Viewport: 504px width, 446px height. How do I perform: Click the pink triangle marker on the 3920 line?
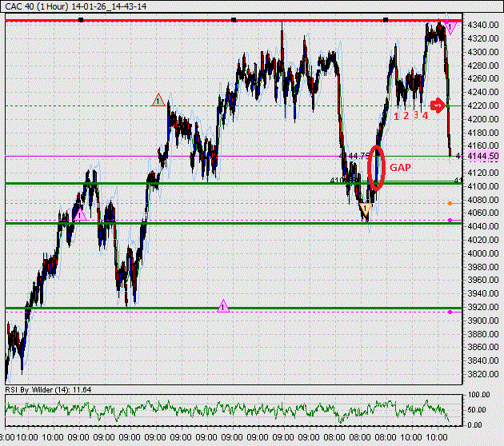point(223,306)
